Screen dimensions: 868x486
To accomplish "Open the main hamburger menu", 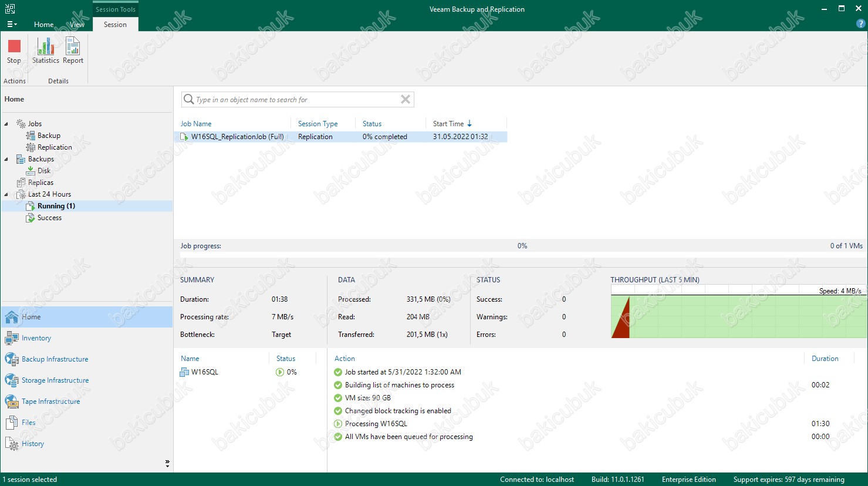I will 12,25.
